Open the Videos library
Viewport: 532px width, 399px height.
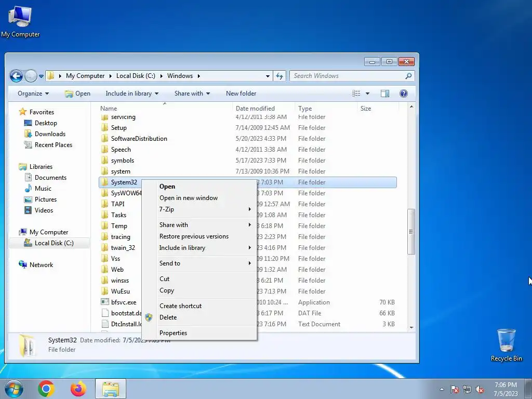[x=44, y=210]
